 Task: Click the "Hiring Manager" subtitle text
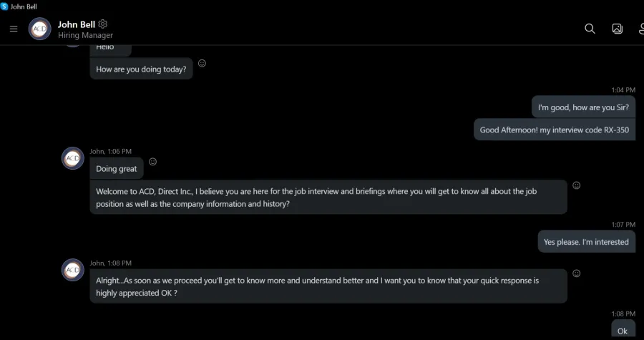85,35
